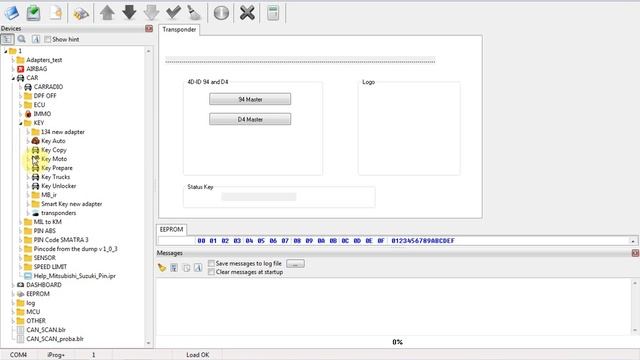Check Save messages to log file

pyautogui.click(x=211, y=263)
